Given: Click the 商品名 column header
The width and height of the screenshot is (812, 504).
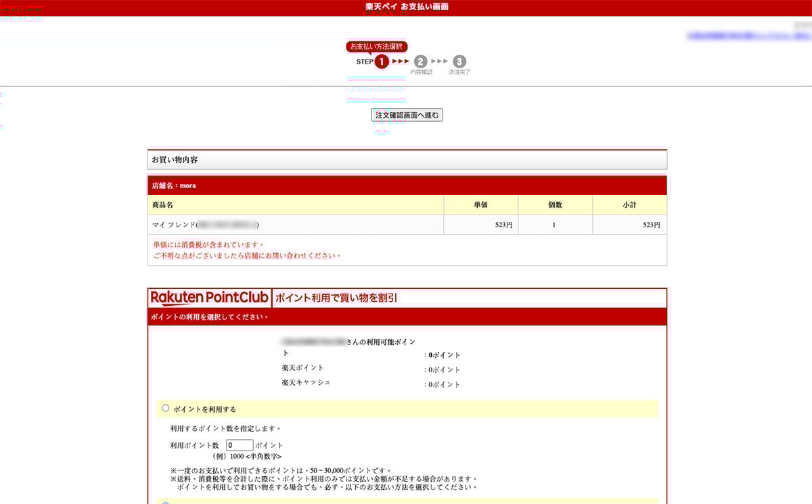Looking at the screenshot, I should pos(296,205).
